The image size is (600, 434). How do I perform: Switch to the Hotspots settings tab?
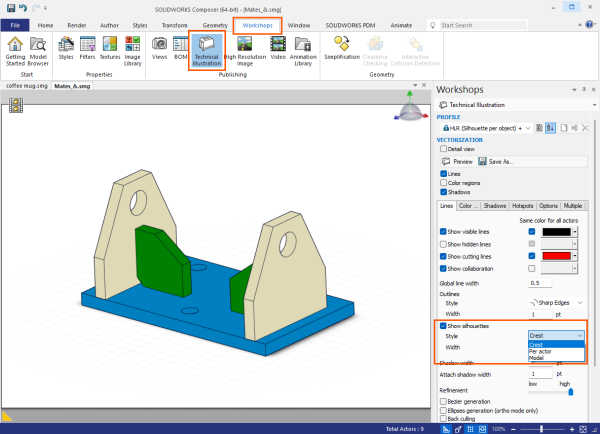[522, 206]
